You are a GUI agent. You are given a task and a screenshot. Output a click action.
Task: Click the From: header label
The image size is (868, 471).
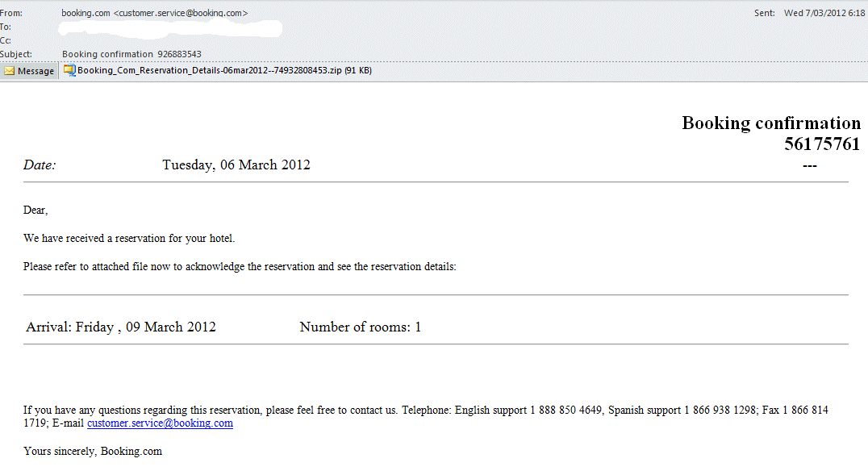coord(11,13)
